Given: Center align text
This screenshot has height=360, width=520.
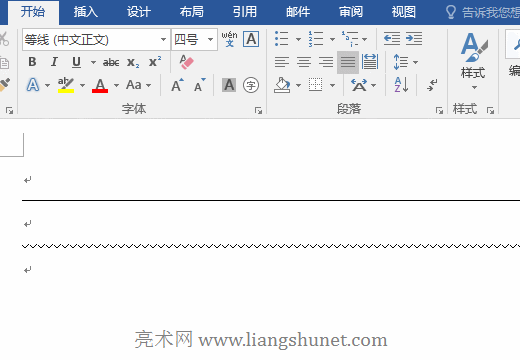Looking at the screenshot, I should click(x=304, y=62).
